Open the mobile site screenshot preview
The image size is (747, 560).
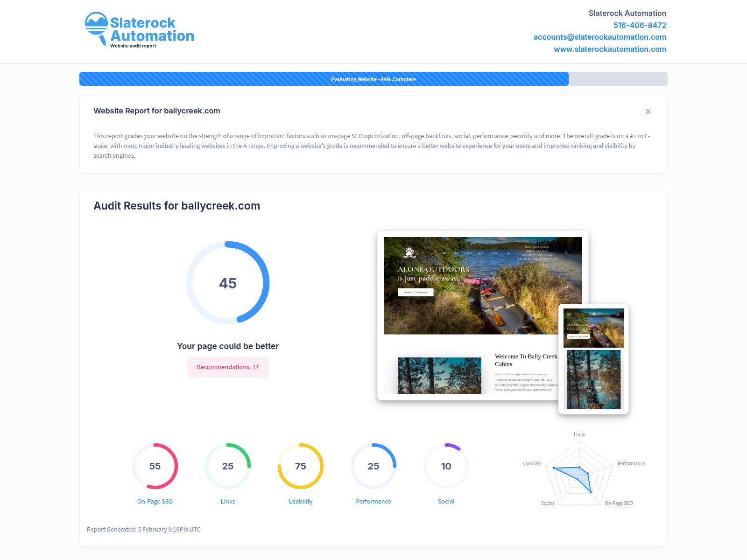[593, 359]
